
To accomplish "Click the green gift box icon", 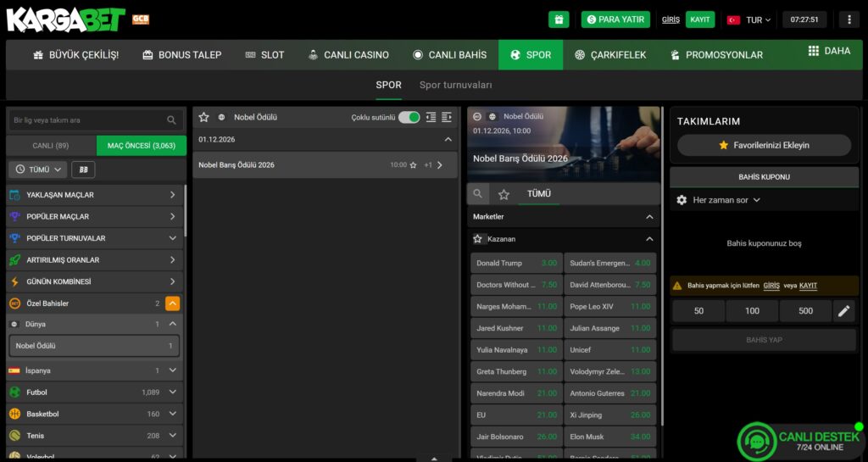I will (x=558, y=19).
